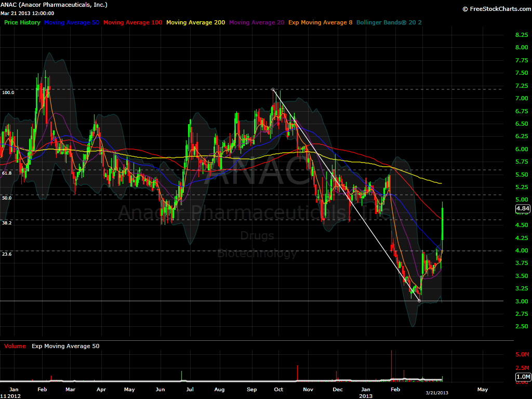Image resolution: width=532 pixels, height=399 pixels.
Task: Click the ANAC (Anacor Pharmaceuticals, Inc.) chart title
Action: tap(54, 5)
